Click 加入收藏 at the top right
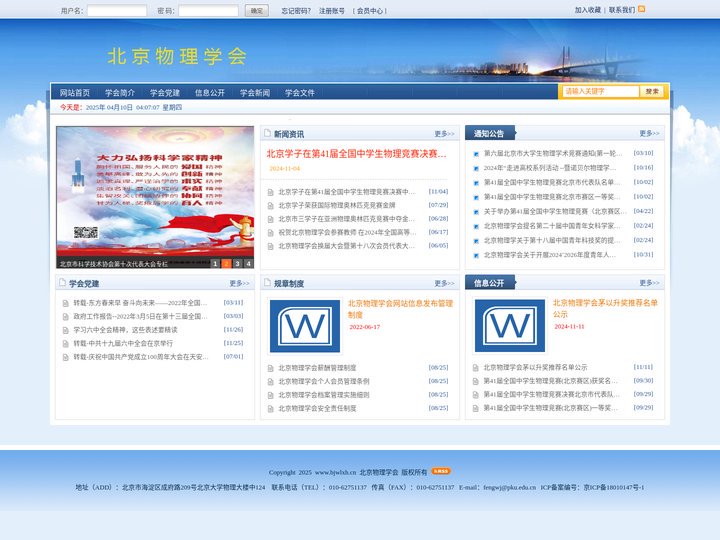 [588, 10]
